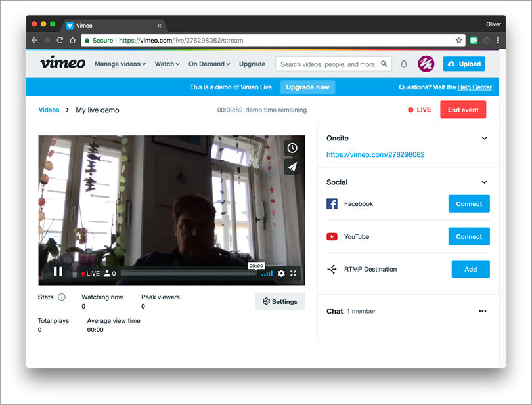Viewport: 532px width, 405px height.
Task: Click the 'Watching now' stat label
Action: pyautogui.click(x=102, y=297)
